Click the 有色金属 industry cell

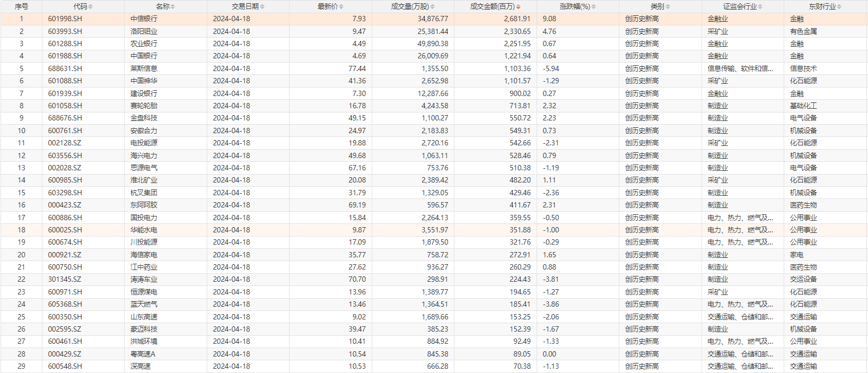[x=803, y=31]
